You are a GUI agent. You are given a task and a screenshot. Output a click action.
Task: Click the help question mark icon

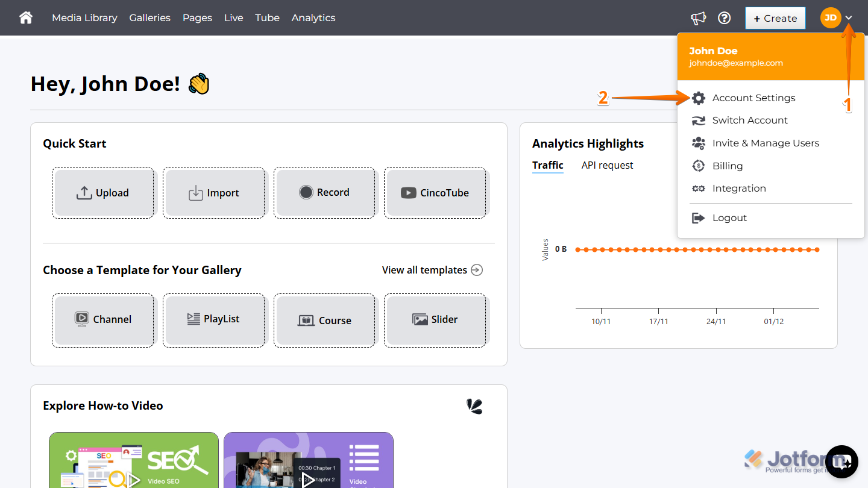[x=724, y=17]
